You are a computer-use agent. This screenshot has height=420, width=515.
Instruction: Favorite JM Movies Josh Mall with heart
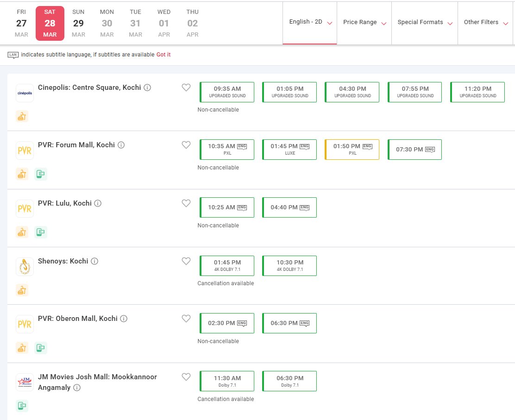[186, 377]
